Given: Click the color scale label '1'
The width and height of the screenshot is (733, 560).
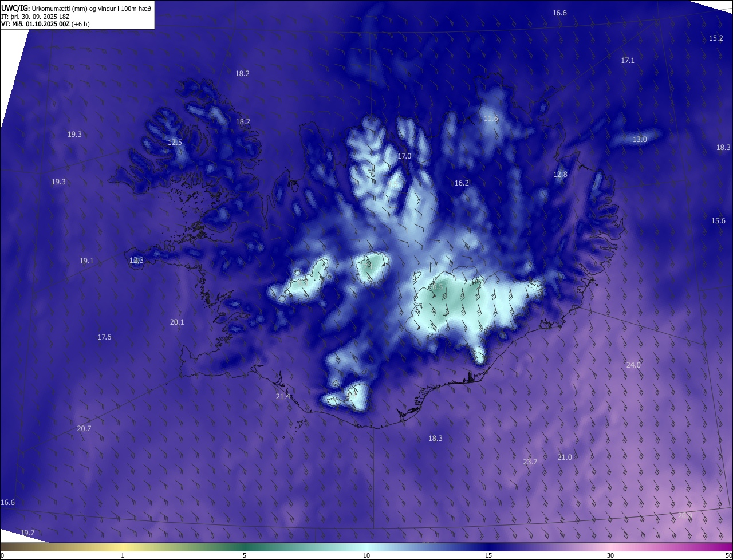Looking at the screenshot, I should coord(123,555).
